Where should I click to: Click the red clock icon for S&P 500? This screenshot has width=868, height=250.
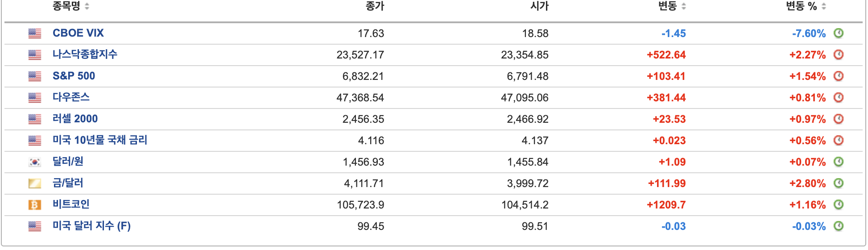(x=839, y=76)
